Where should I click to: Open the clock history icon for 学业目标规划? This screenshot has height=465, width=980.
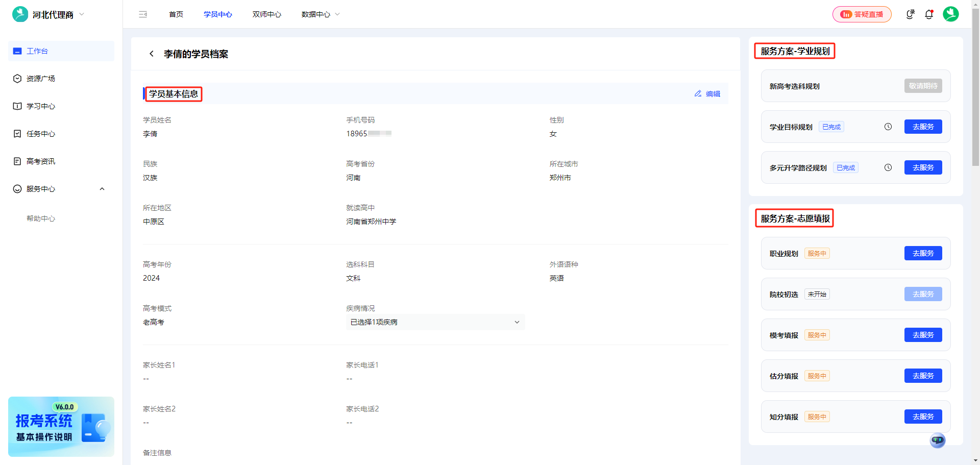tap(888, 126)
